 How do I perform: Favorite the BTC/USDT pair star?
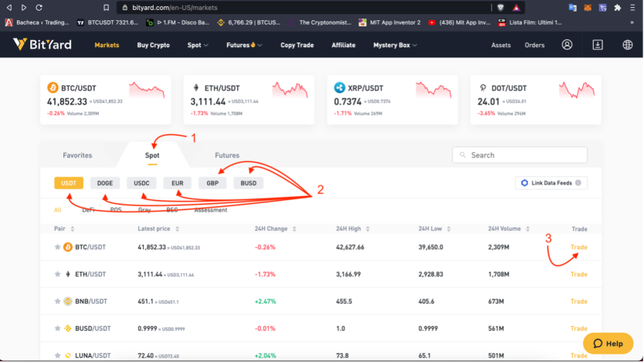(57, 247)
